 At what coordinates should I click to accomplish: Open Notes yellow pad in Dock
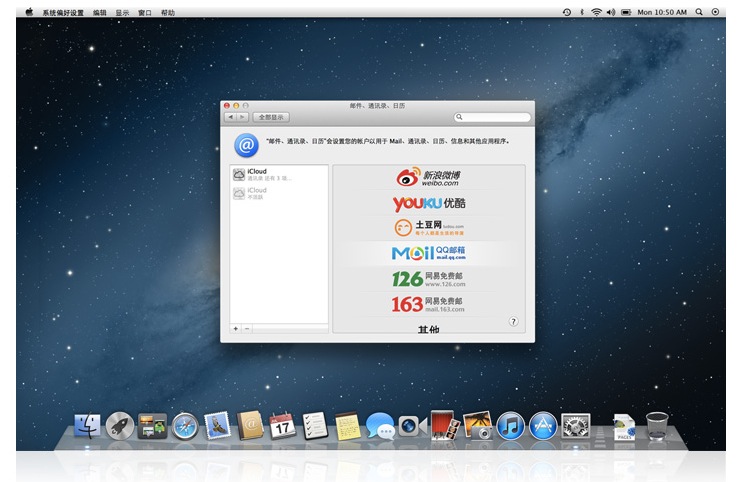coord(348,426)
